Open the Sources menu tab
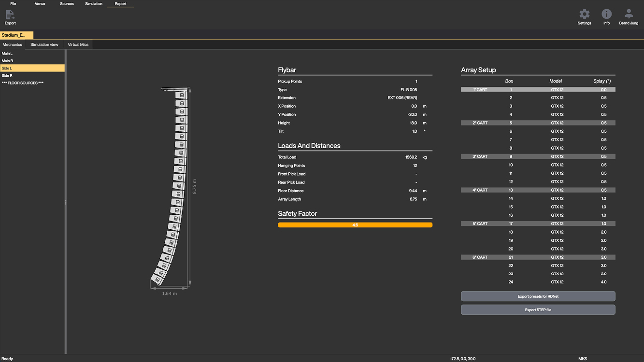 click(x=67, y=4)
